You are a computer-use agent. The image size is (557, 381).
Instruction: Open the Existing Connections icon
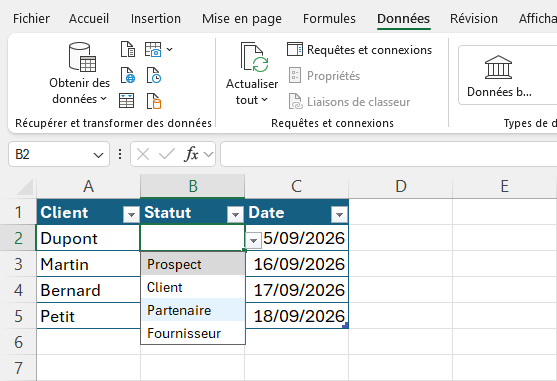click(154, 101)
